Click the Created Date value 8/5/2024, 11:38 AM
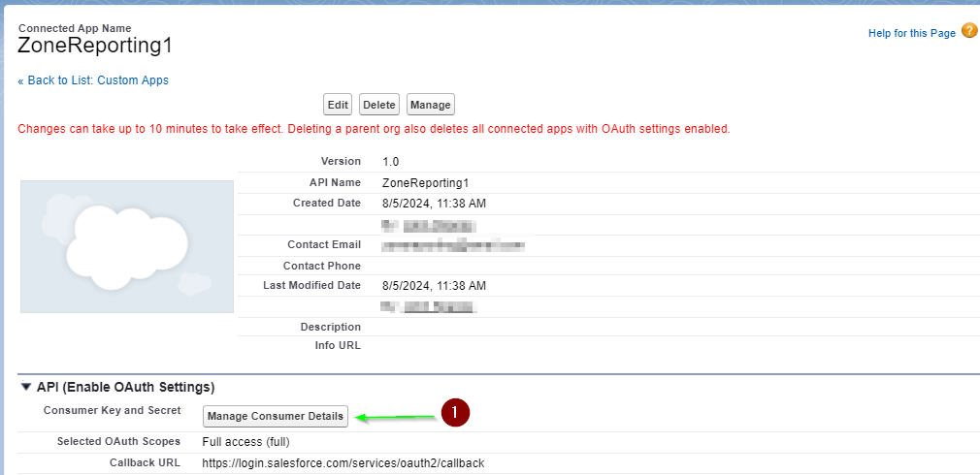Screen dimensions: 980x475 click(x=434, y=204)
